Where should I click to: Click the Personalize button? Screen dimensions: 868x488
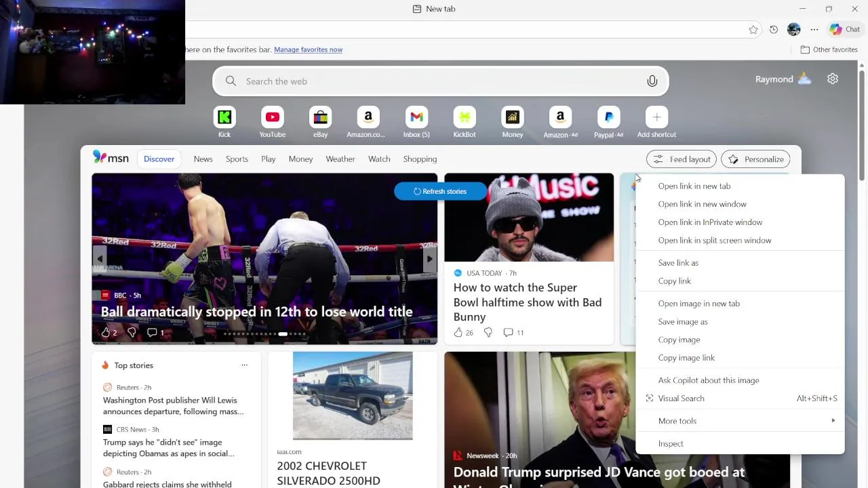(x=755, y=159)
